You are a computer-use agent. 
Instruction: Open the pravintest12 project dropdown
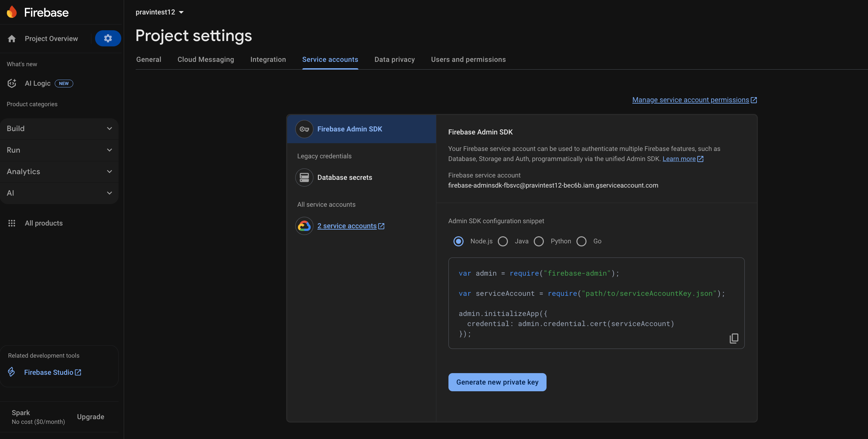pyautogui.click(x=160, y=12)
